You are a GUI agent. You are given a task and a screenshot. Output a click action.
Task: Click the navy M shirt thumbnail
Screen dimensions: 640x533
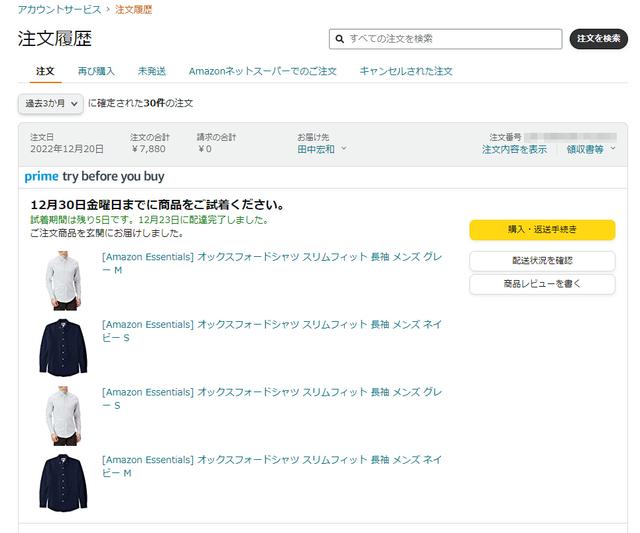(x=63, y=483)
